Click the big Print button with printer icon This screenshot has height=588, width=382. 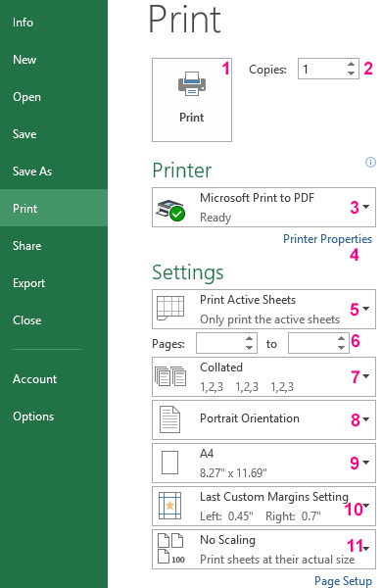click(x=192, y=100)
